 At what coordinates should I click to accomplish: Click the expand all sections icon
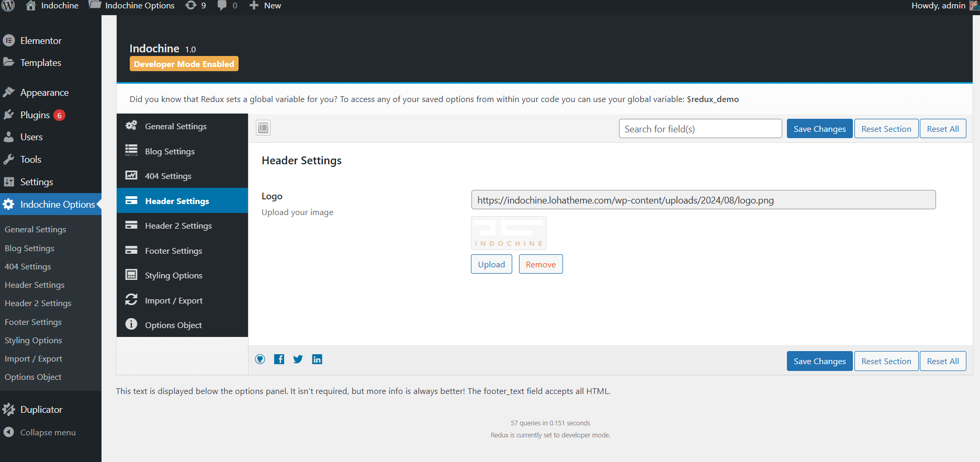263,128
